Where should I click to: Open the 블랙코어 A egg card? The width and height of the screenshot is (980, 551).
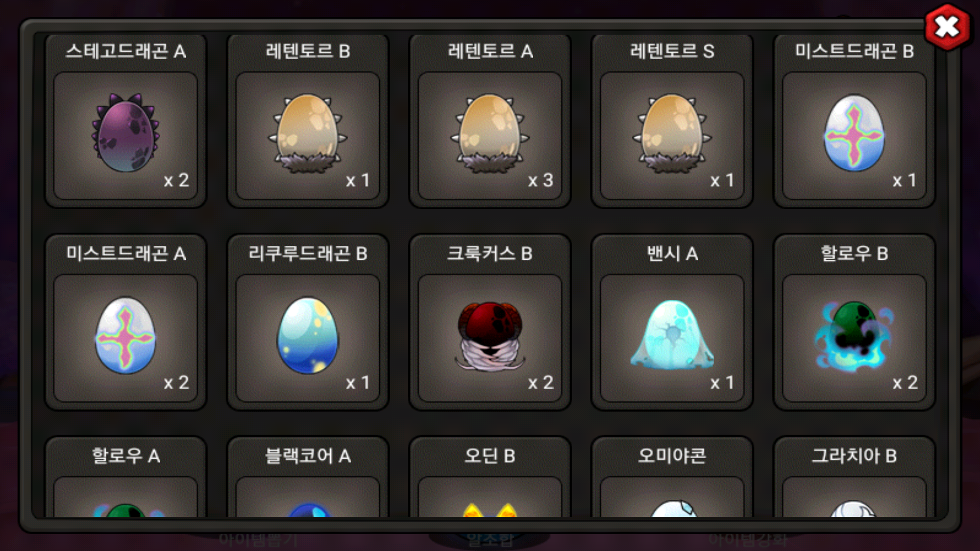[308, 477]
